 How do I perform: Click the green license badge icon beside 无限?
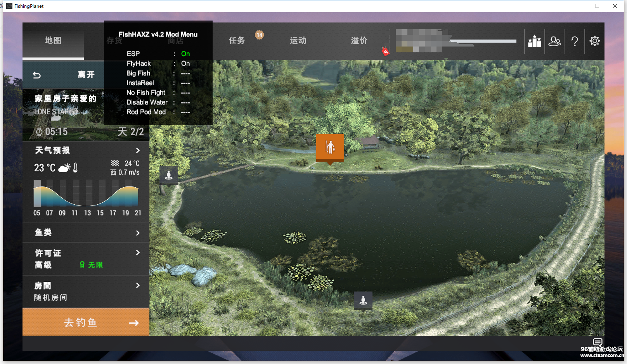[x=82, y=264]
